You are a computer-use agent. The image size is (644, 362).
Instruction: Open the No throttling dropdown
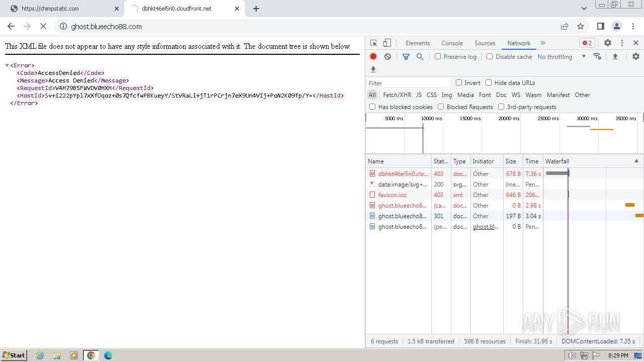(561, 57)
